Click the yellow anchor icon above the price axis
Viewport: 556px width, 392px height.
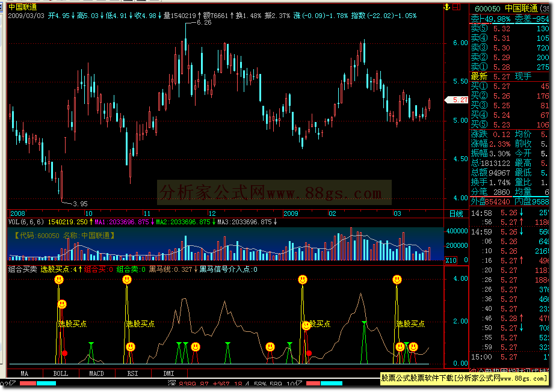pyautogui.click(x=446, y=7)
